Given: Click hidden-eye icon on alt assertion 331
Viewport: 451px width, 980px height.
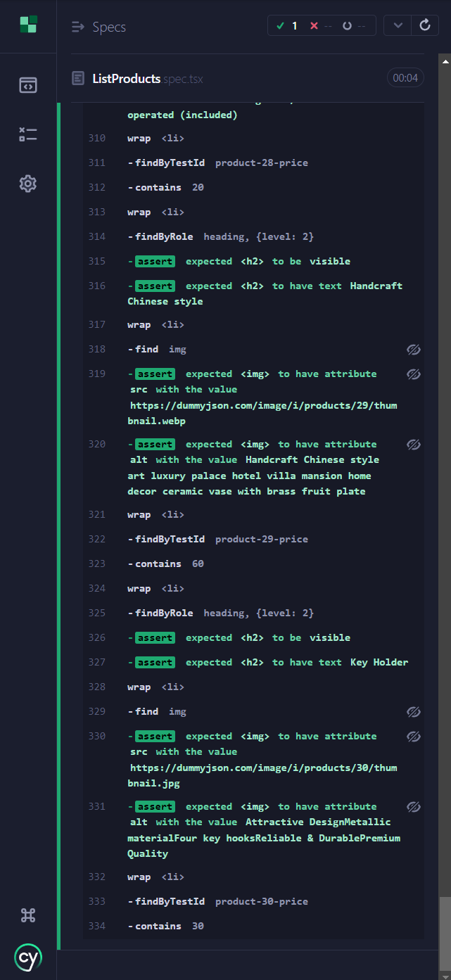Looking at the screenshot, I should pos(414,807).
